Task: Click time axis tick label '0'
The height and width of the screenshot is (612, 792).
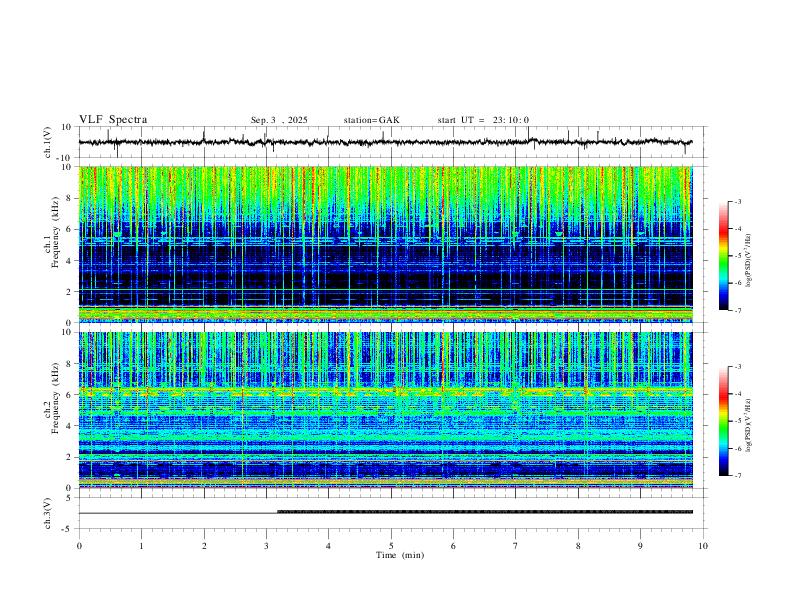Action: point(79,546)
